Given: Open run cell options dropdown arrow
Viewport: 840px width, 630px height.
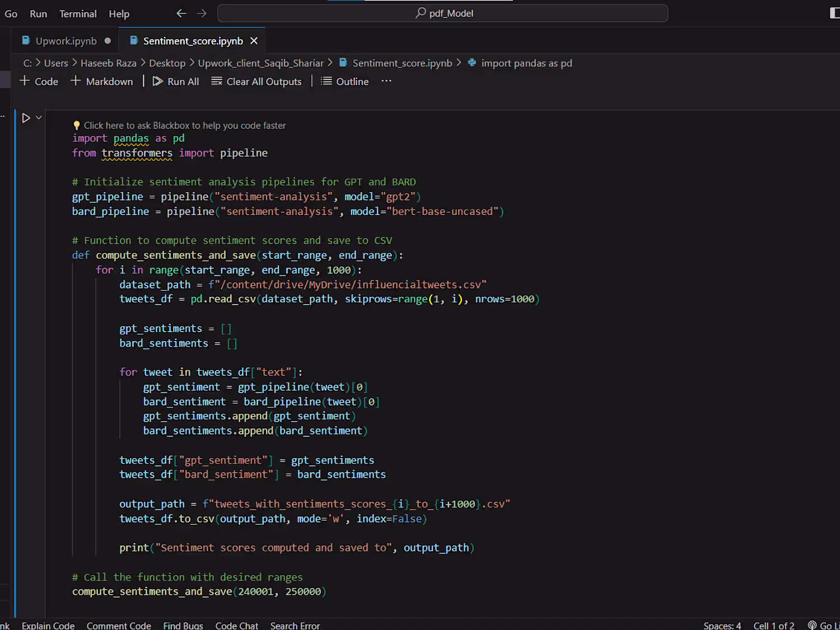Looking at the screenshot, I should 39,118.
